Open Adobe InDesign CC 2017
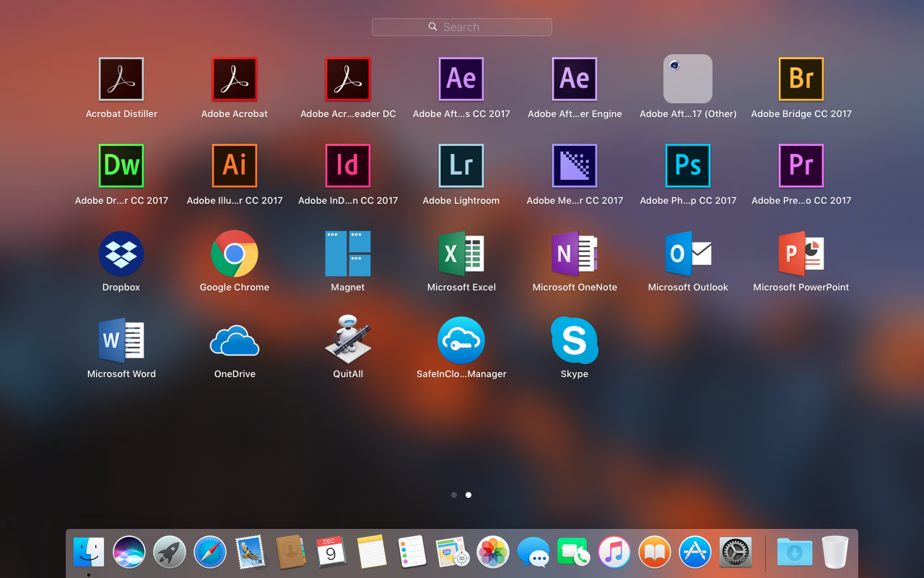924x578 pixels. (348, 165)
